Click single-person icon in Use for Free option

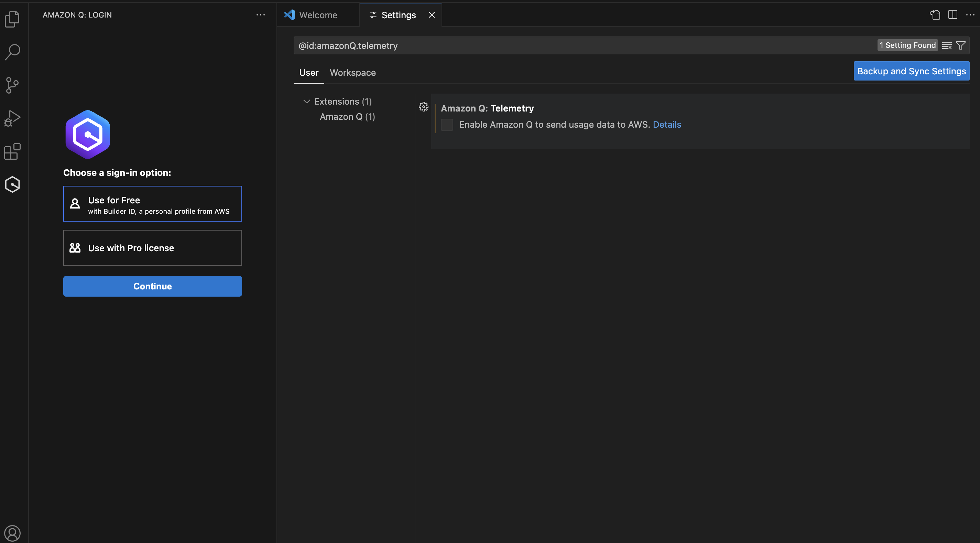[x=75, y=204]
